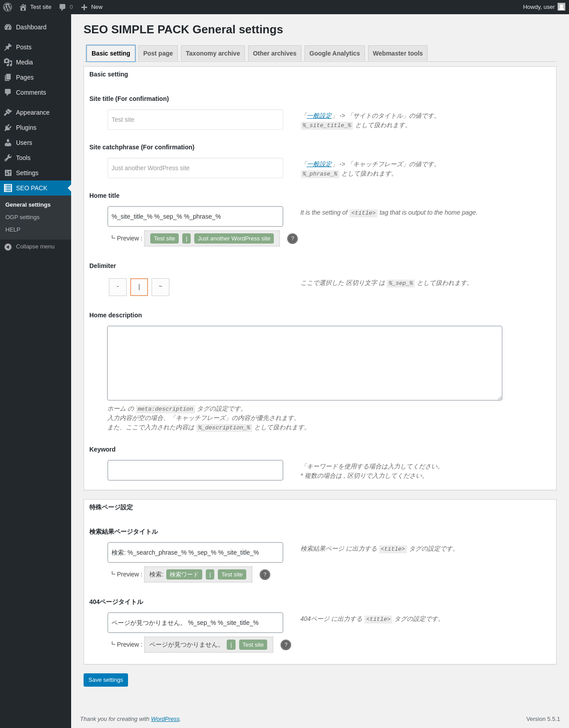Open the Dashboard icon in sidebar

click(8, 27)
